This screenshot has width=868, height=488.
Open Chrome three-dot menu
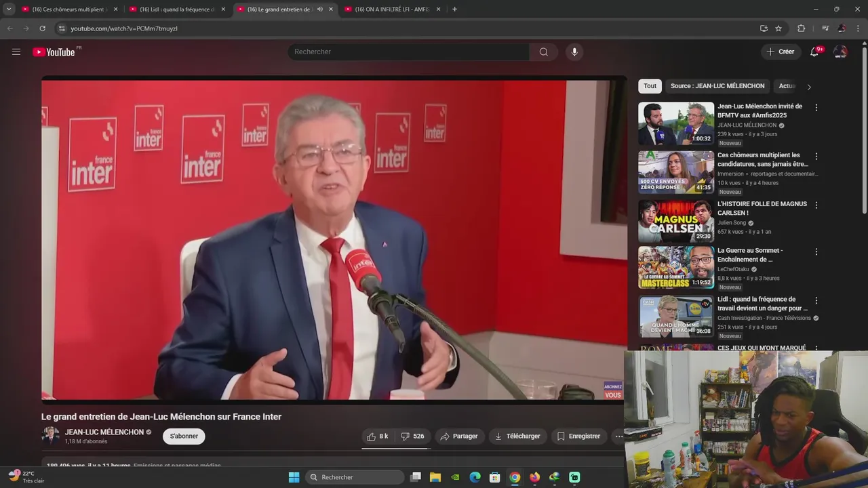click(859, 28)
